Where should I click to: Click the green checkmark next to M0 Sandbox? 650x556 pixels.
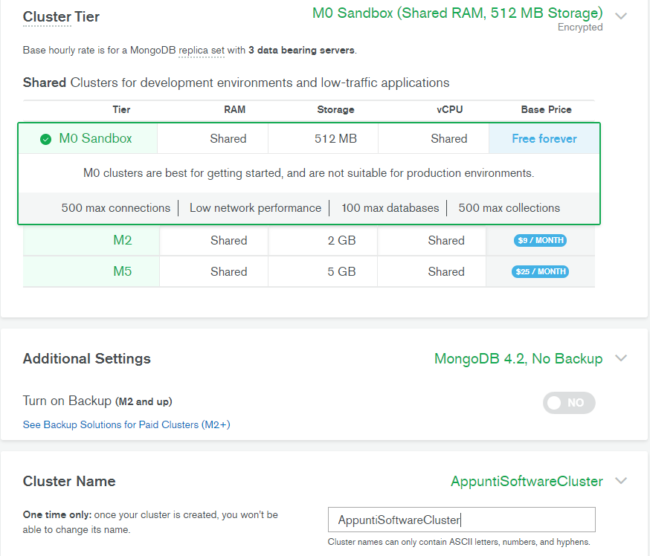pyautogui.click(x=46, y=139)
